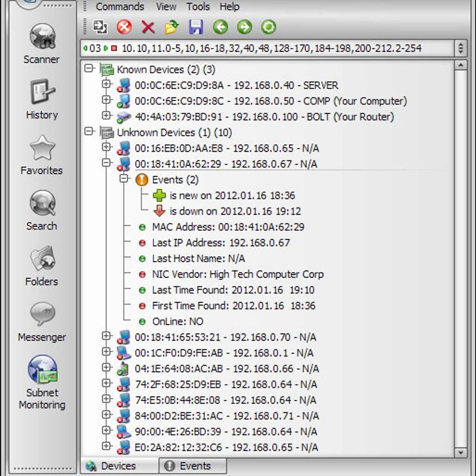Select 'NIC Vendor: High Tech Computer Corp'
Image resolution: width=476 pixels, height=476 pixels.
238,274
